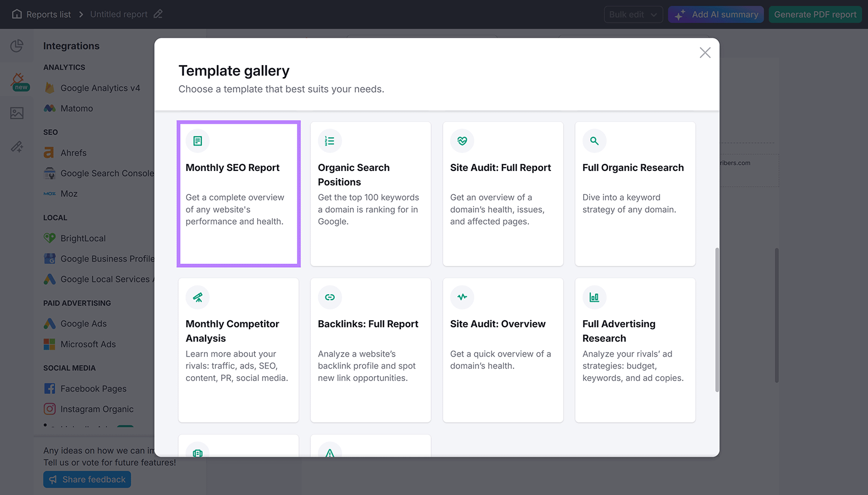This screenshot has height=495, width=868.
Task: Close the Template gallery dialog
Action: click(x=705, y=53)
